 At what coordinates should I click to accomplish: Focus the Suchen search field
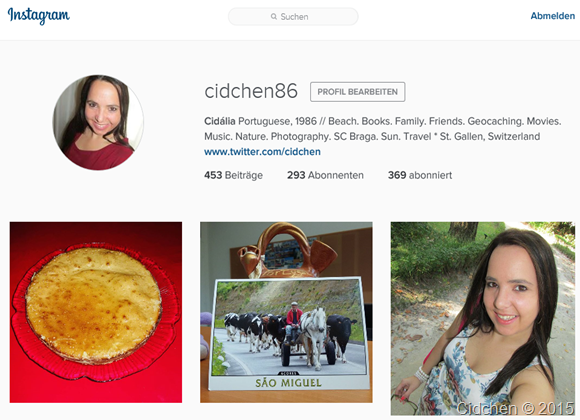pyautogui.click(x=293, y=17)
